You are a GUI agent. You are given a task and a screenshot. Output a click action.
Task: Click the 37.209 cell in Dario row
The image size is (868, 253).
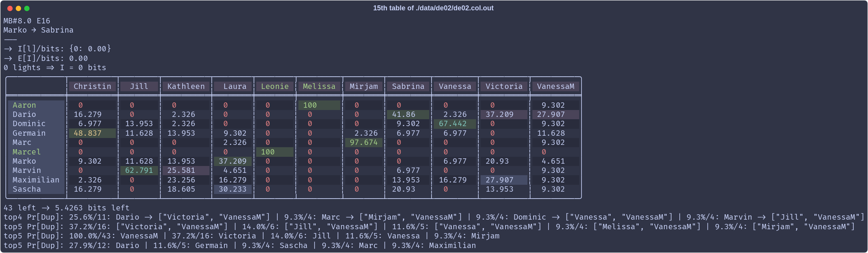[504, 114]
